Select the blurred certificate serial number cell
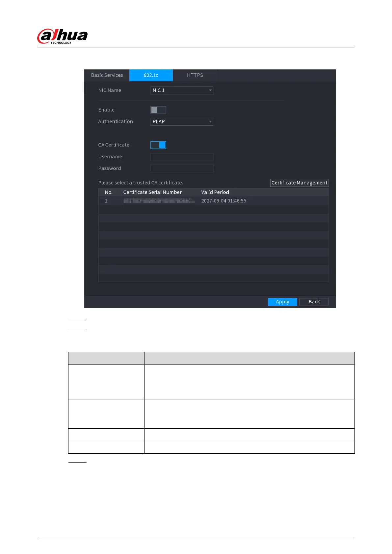The width and height of the screenshot is (392, 554). point(159,201)
